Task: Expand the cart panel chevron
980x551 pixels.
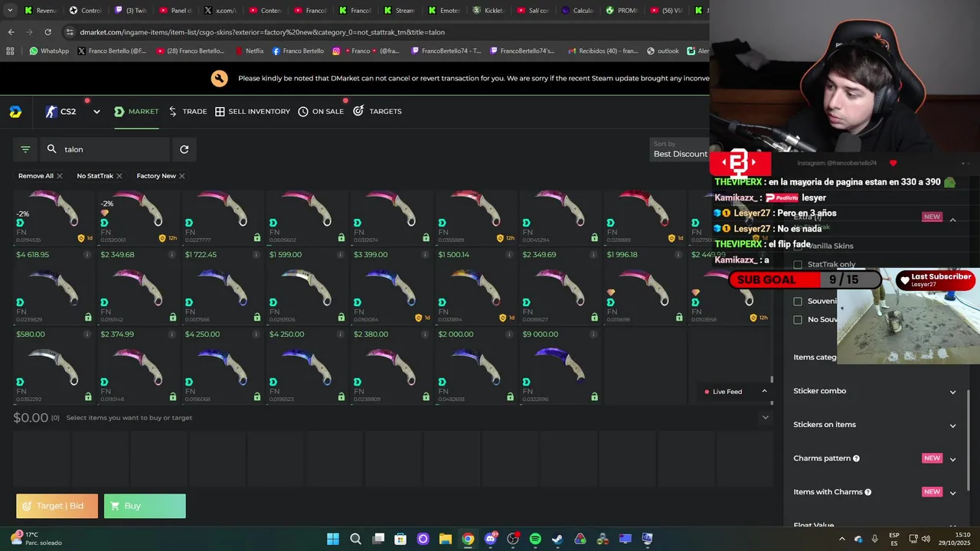Action: pos(765,417)
